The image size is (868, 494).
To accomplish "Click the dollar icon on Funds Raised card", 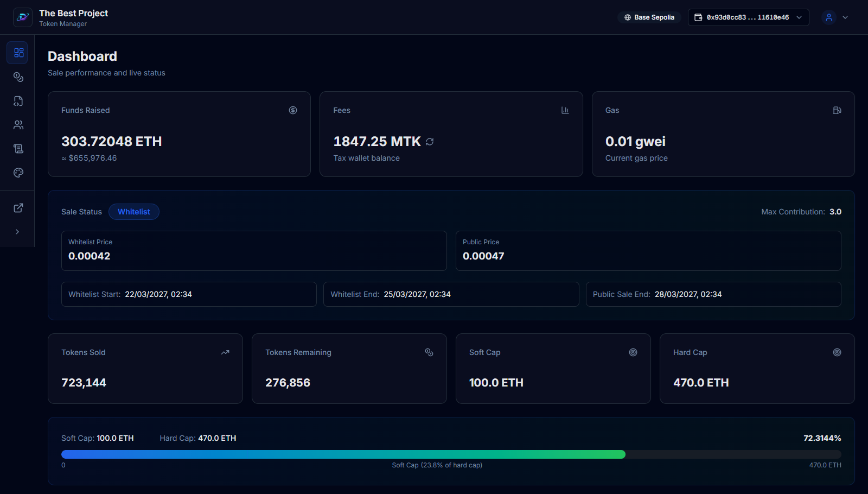I will (293, 110).
